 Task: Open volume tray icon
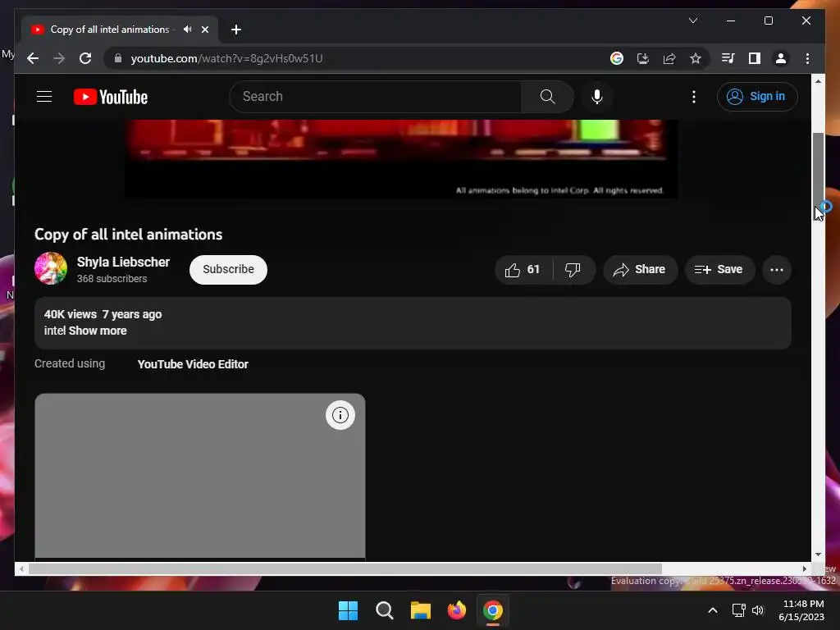pos(758,610)
